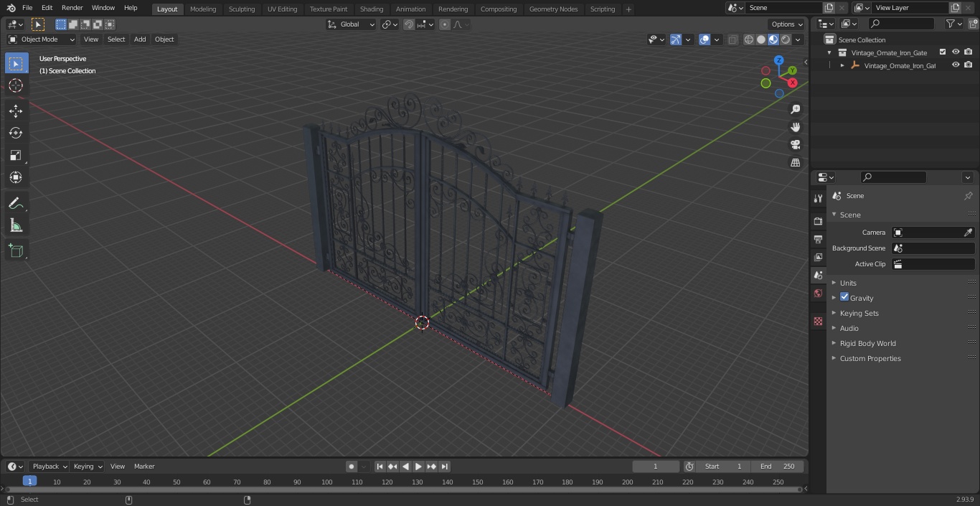Open the viewport Select menu

116,39
